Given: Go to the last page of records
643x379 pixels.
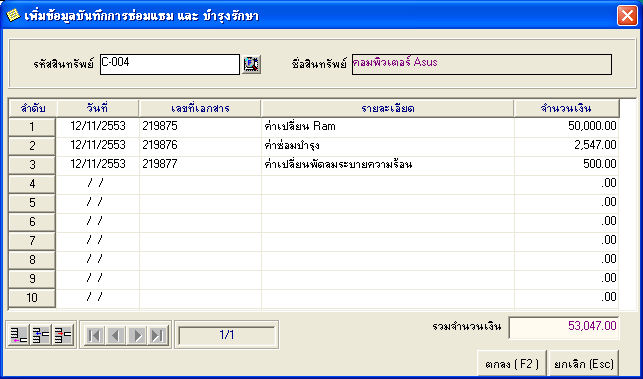Looking at the screenshot, I should (x=157, y=336).
